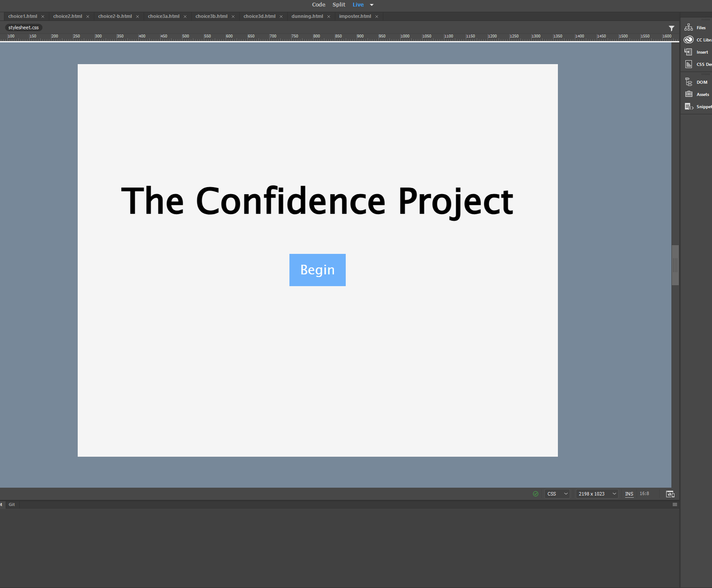Switch to the choice3d.html tab
Screen dimensions: 712x588
tap(259, 16)
